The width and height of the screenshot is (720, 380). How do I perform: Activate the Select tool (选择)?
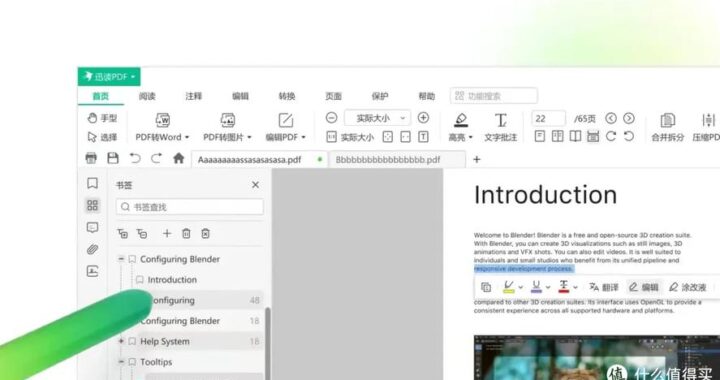102,137
